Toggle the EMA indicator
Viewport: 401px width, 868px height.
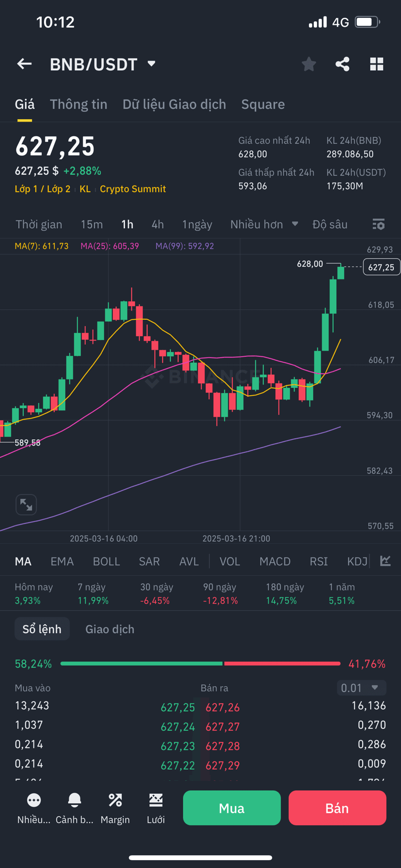pyautogui.click(x=62, y=561)
